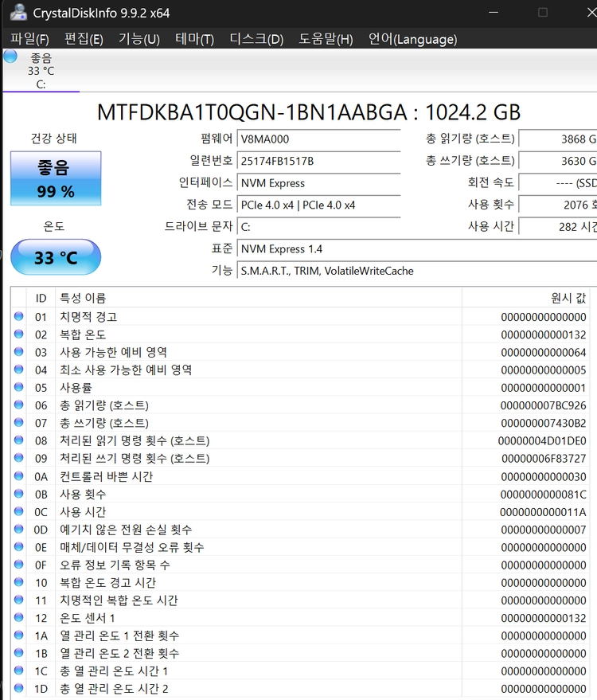The image size is (597, 700).
Task: Open the 기능(U) menu
Action: [139, 39]
